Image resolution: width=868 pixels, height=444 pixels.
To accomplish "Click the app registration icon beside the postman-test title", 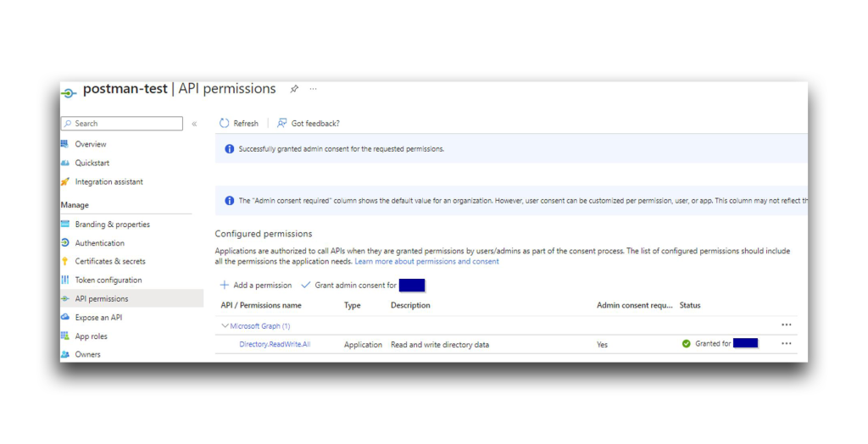I will coord(69,93).
